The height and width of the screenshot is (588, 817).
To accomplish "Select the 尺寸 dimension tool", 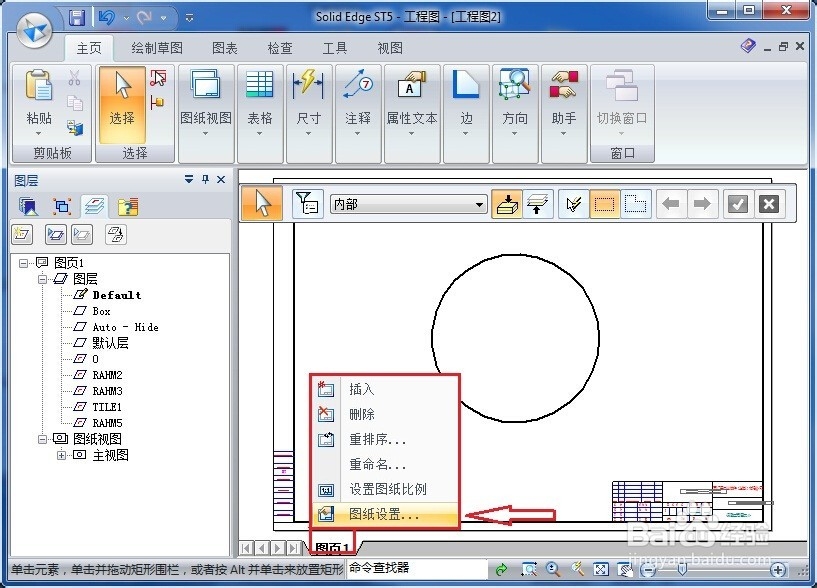I will pos(306,105).
